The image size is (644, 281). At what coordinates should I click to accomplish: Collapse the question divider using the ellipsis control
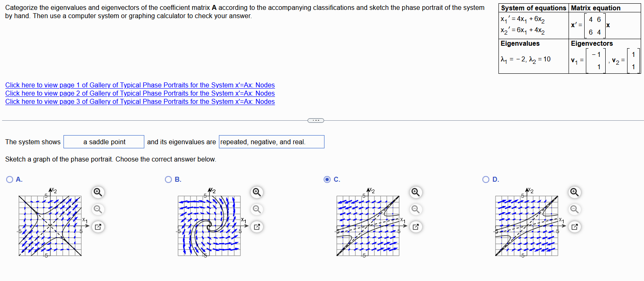pos(315,120)
